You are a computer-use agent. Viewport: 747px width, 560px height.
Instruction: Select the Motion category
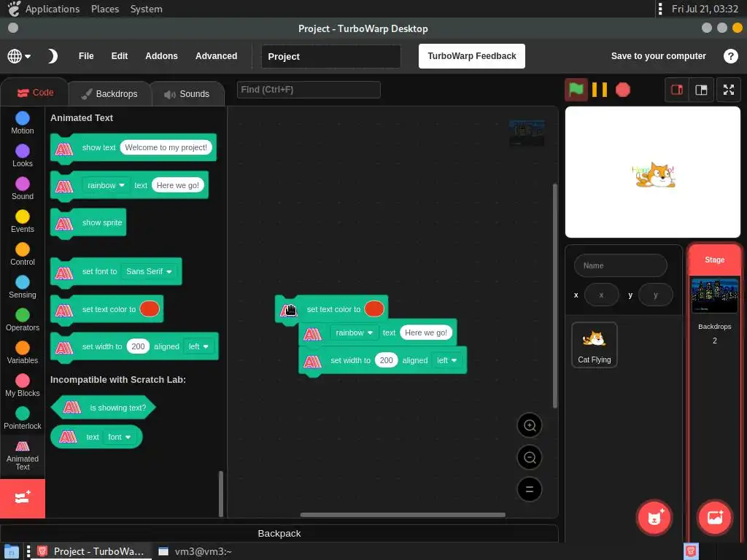[x=23, y=122]
